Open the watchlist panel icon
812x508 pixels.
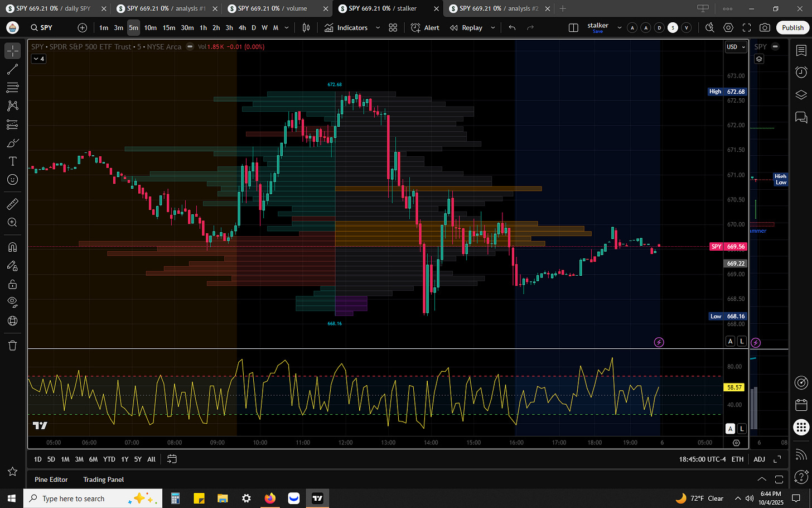tap(801, 51)
